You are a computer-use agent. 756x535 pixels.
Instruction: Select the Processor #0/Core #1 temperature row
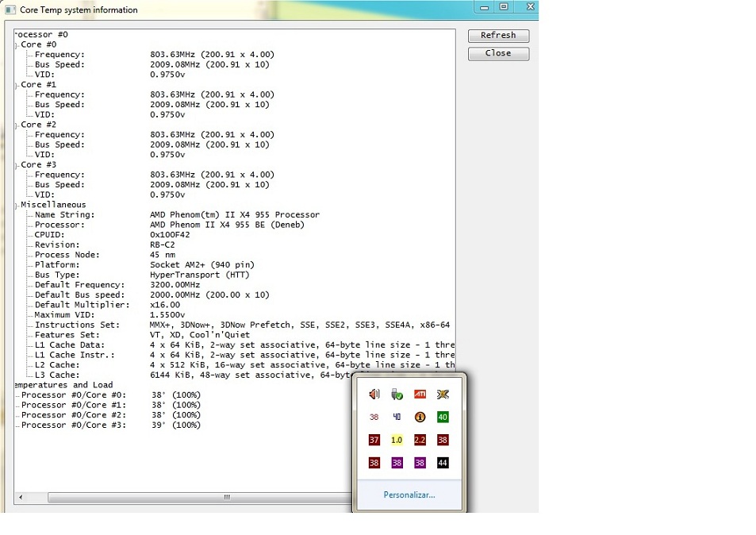tap(111, 406)
